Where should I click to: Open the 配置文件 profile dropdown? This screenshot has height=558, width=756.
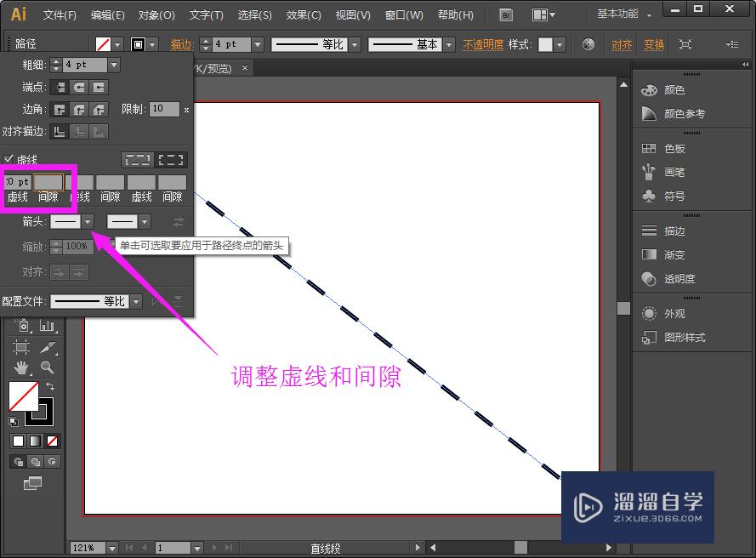[136, 302]
